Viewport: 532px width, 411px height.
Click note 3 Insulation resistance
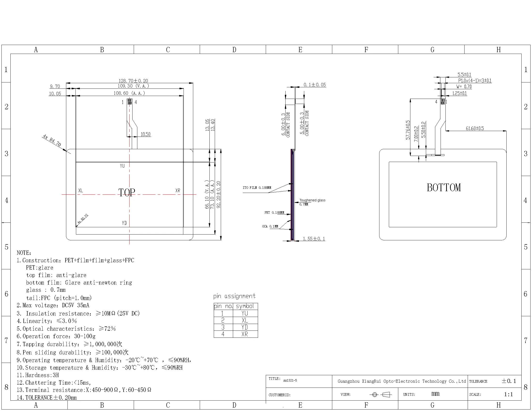coord(78,313)
